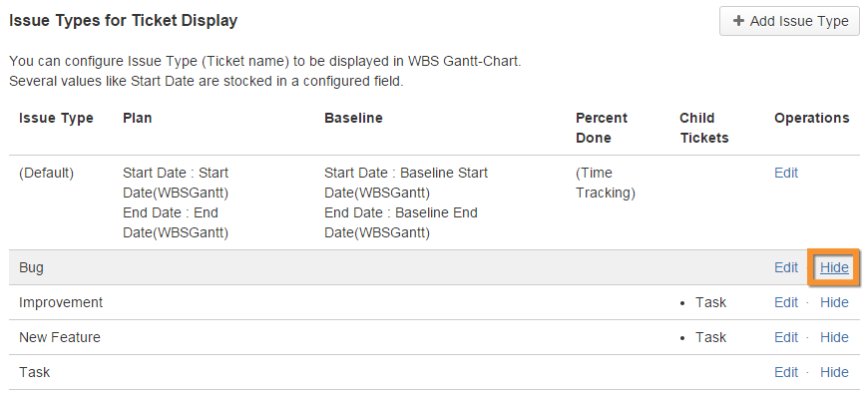Select the Bug row label
Screen dimensions: 868x395
32,267
